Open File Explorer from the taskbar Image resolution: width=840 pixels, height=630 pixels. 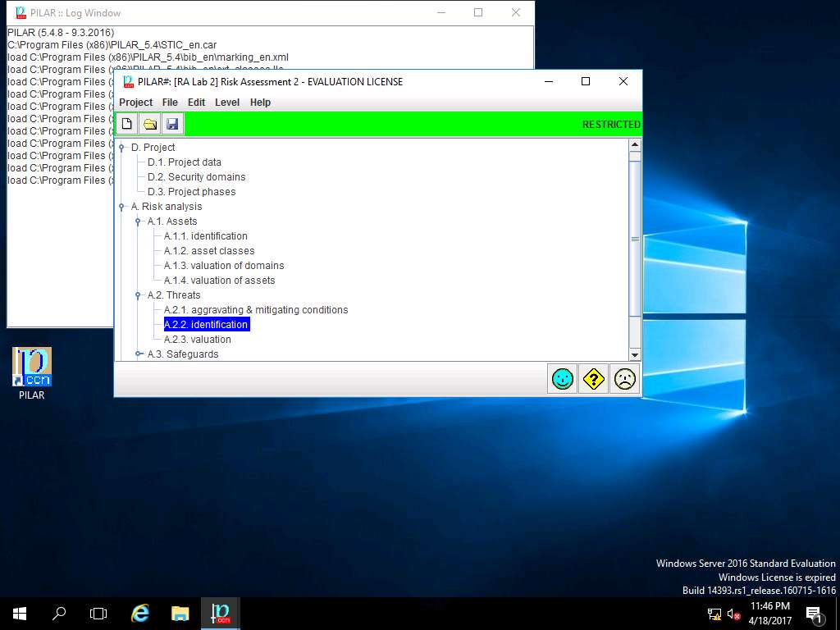pos(180,614)
